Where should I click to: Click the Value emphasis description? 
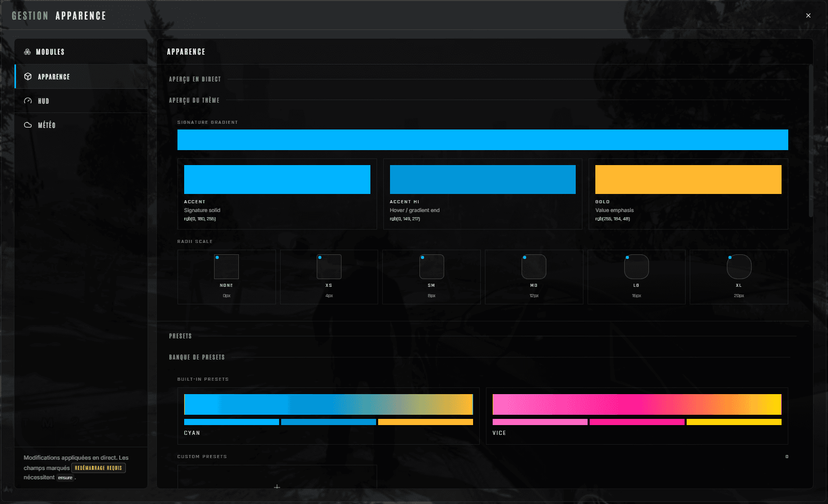tap(614, 210)
